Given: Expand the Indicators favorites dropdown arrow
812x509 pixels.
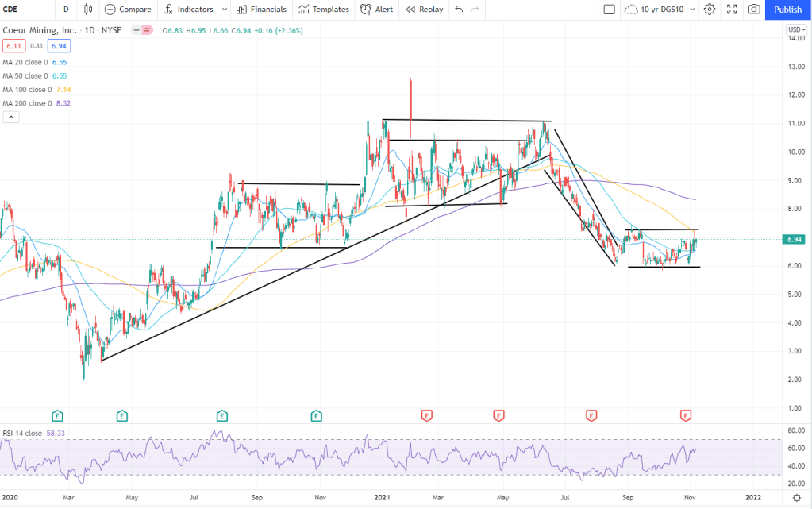Looking at the screenshot, I should pyautogui.click(x=225, y=10).
